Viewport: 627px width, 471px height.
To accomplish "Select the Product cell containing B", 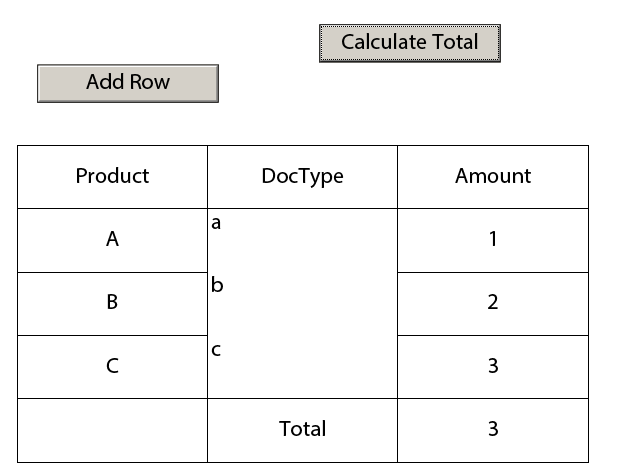I will 112,303.
